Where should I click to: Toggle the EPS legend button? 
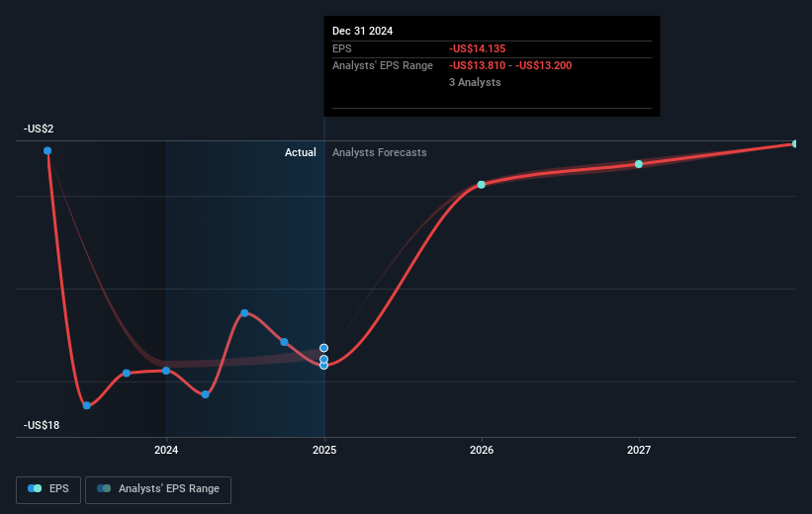point(48,489)
